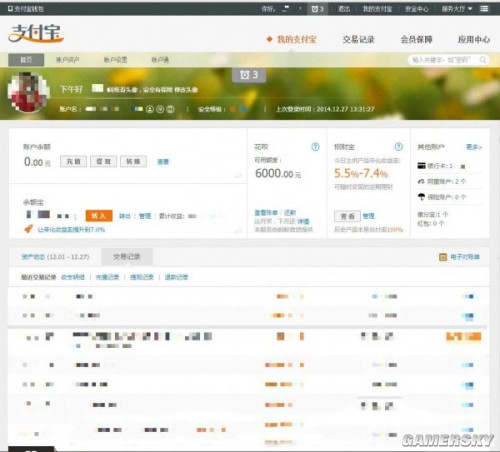
Task: Click the user avatar picture
Action: (29, 93)
